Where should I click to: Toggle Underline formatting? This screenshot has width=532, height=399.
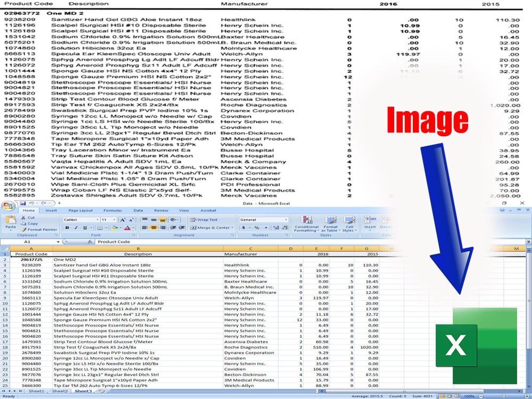[x=85, y=228]
